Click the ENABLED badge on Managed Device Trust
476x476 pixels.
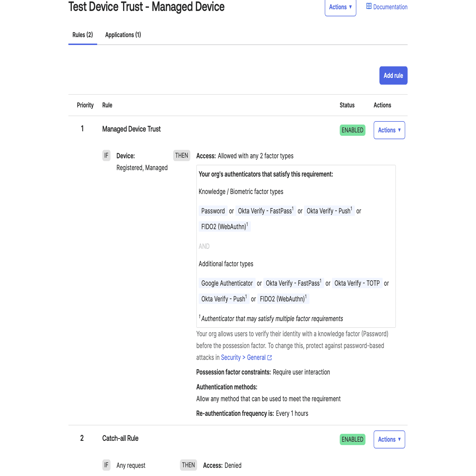352,130
